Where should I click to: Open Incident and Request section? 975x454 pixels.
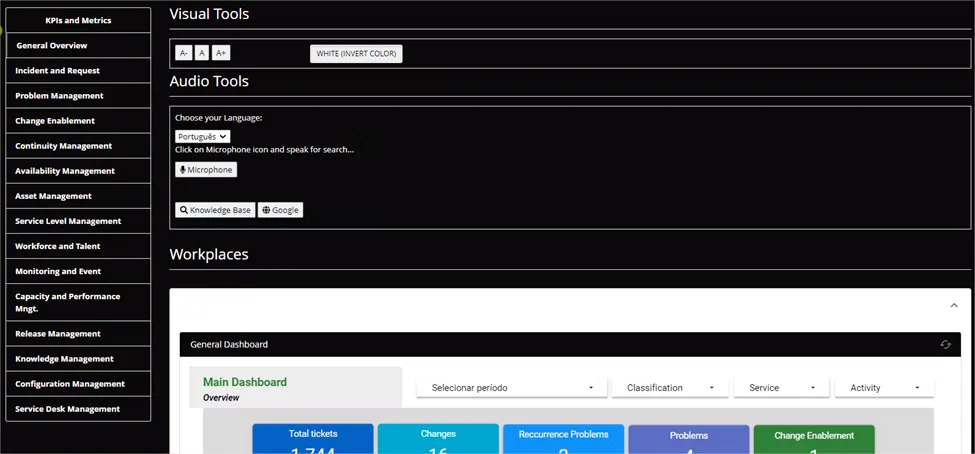78,71
